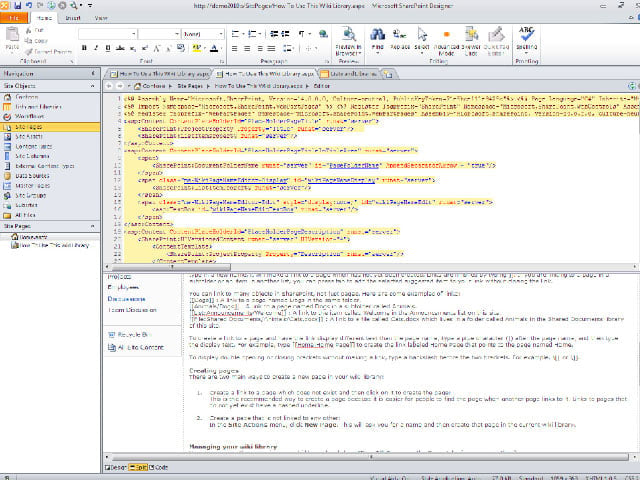Switch to Split view mode
The image size is (640, 480).
tap(138, 467)
